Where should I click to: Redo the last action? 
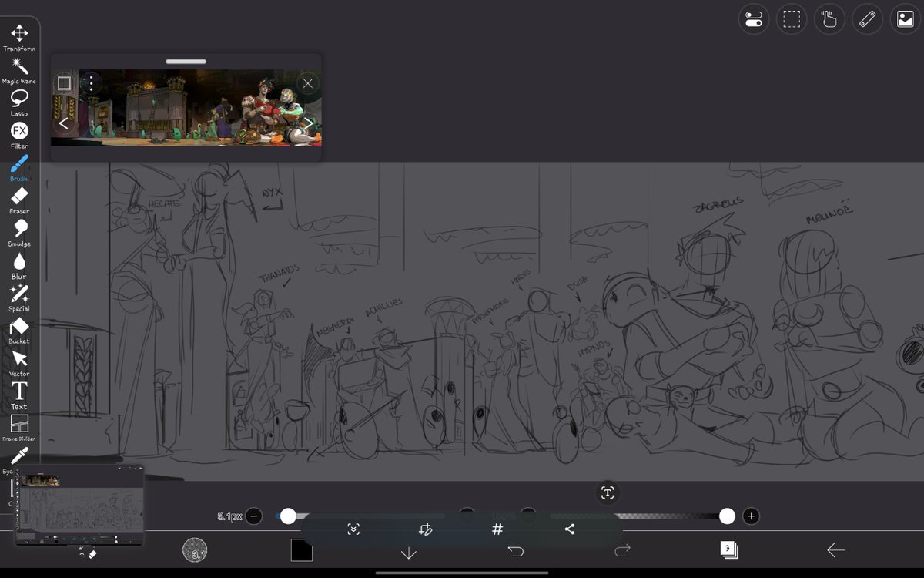click(622, 550)
